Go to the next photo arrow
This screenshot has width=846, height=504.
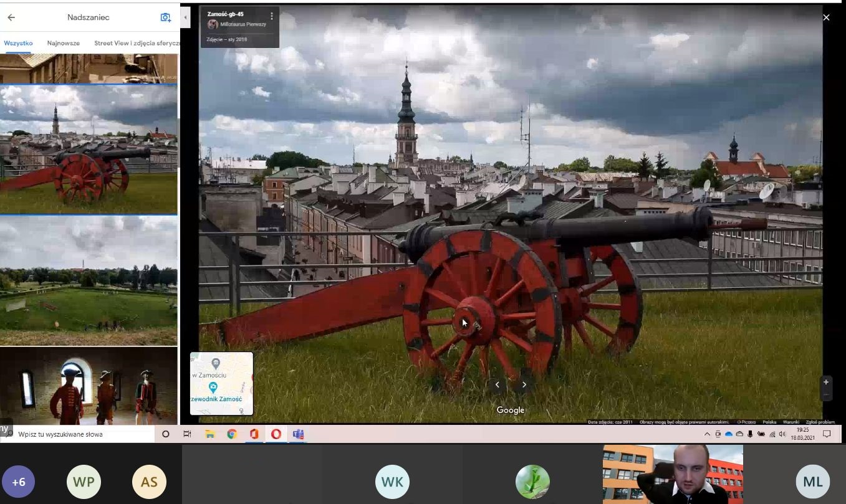click(x=524, y=385)
